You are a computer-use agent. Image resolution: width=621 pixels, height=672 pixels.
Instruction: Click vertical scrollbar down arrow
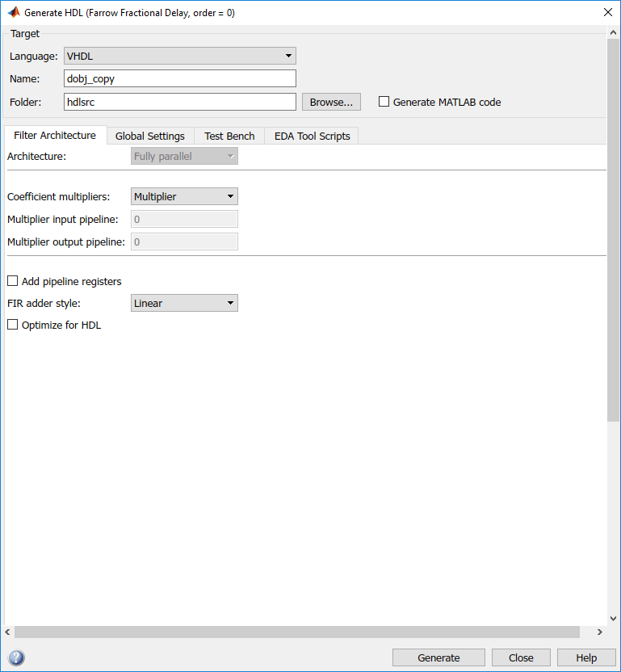[x=613, y=619]
